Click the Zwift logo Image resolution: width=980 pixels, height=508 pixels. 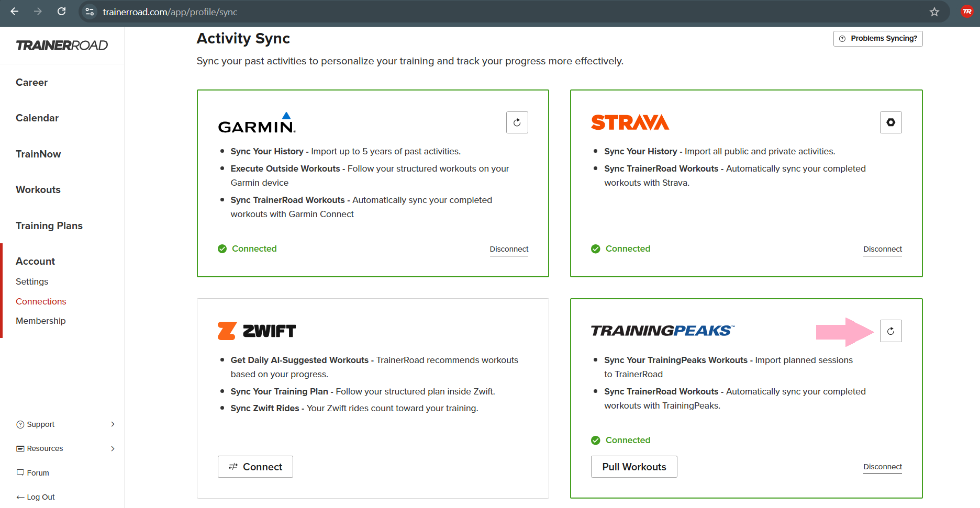pos(257,331)
